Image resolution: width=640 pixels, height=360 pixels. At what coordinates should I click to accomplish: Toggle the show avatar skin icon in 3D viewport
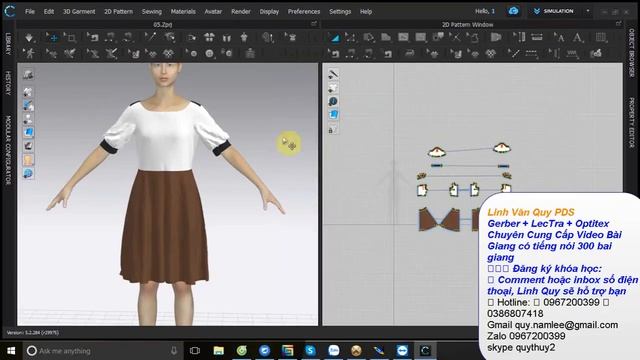coord(28,160)
